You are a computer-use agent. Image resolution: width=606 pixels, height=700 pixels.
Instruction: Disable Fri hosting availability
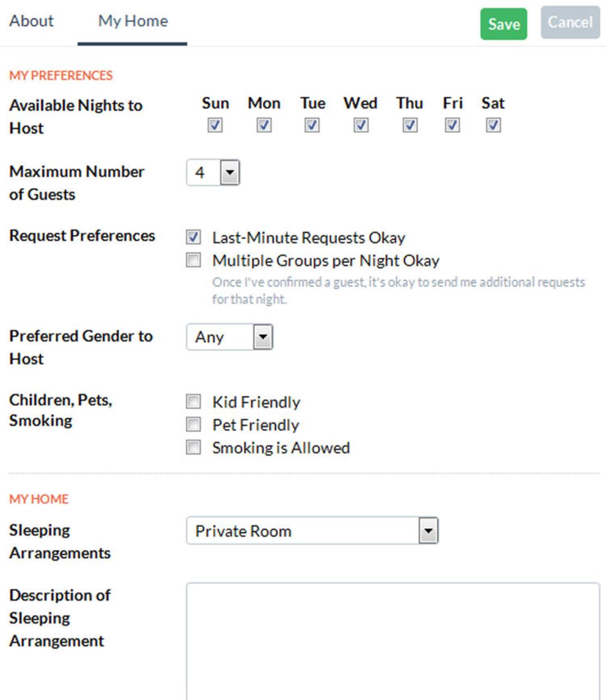pyautogui.click(x=452, y=125)
